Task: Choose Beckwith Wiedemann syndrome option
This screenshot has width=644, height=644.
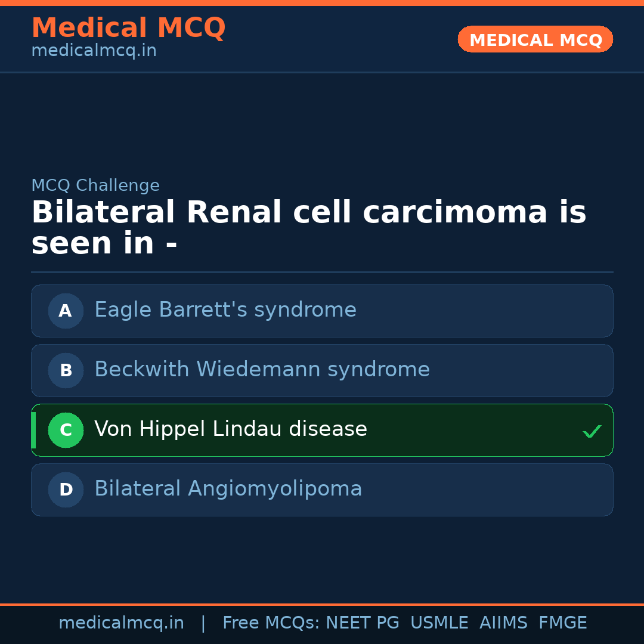Action: (x=262, y=370)
